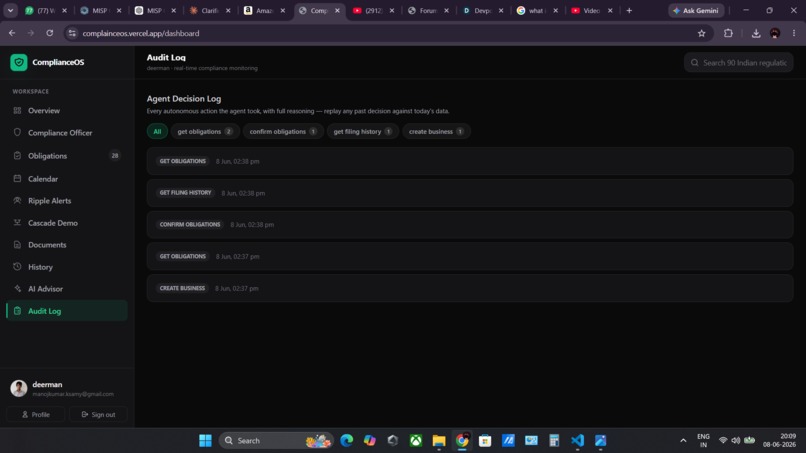Click the Obligations clipboard icon

[x=17, y=155]
